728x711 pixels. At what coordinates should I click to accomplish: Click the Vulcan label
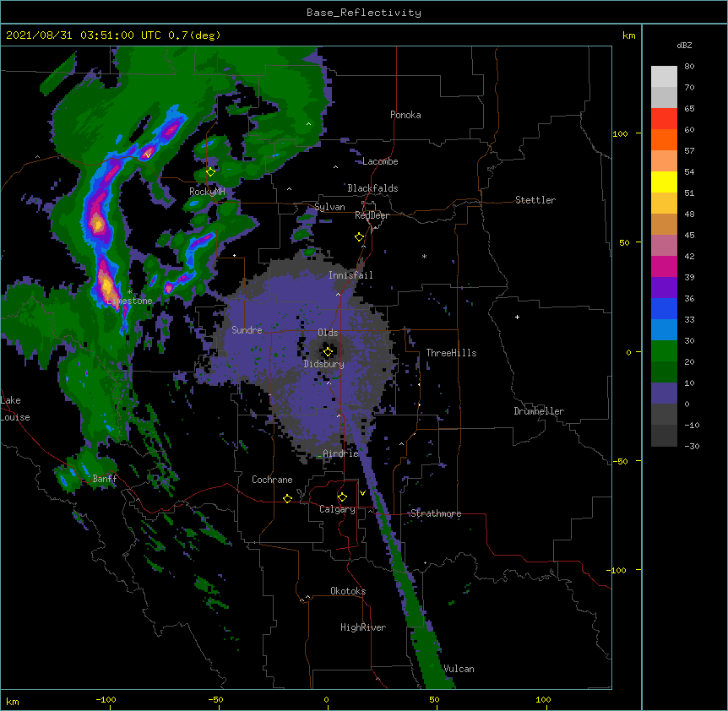pos(459,669)
